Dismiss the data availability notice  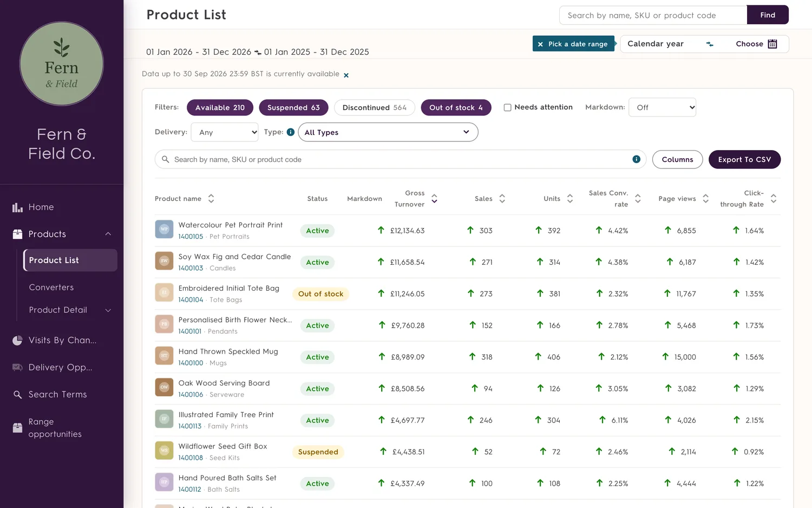pos(346,75)
